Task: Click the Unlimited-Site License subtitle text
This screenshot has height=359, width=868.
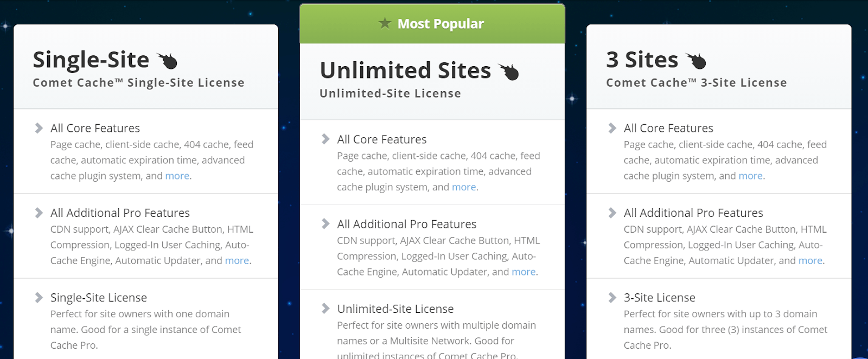Action: pyautogui.click(x=390, y=93)
